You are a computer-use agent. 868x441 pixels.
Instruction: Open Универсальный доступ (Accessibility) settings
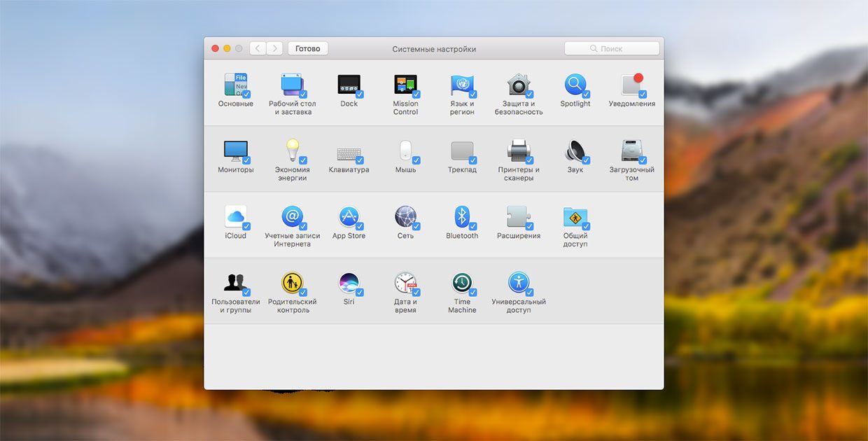pos(518,283)
